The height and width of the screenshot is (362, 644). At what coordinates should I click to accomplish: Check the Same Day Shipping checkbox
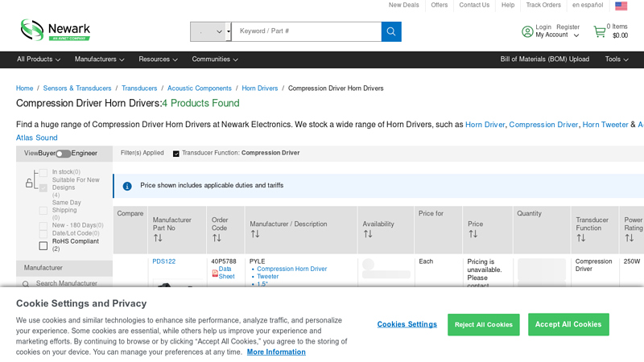[43, 211]
